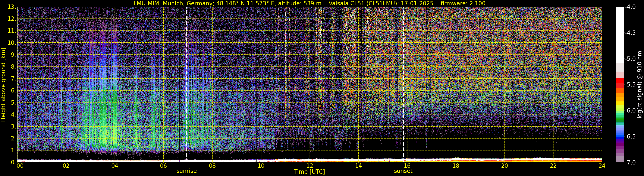Click the 06 hour tick on time axis
Image resolution: width=644 pixels, height=176 pixels.
pos(163,166)
